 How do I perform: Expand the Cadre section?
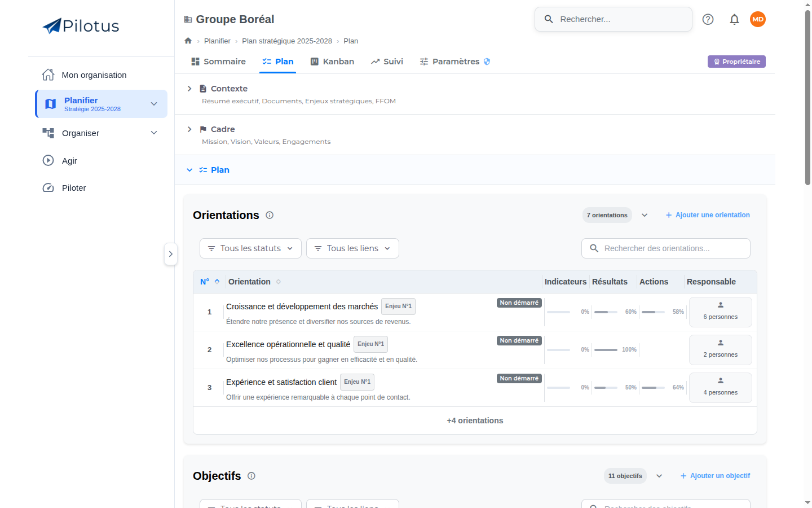(x=189, y=129)
